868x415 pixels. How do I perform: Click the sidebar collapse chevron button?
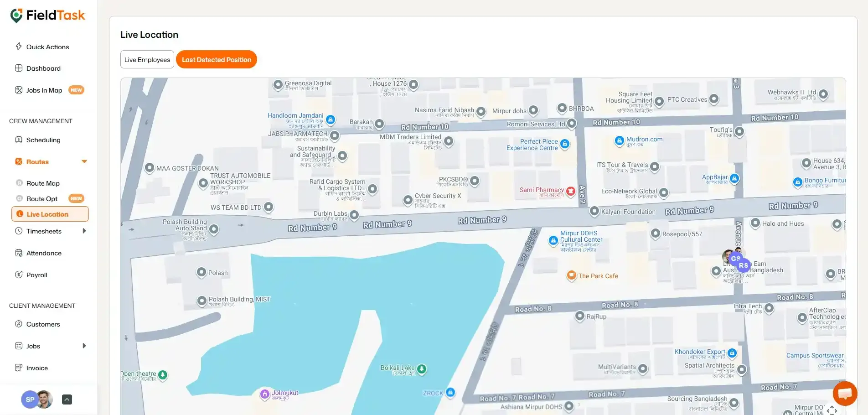(67, 399)
